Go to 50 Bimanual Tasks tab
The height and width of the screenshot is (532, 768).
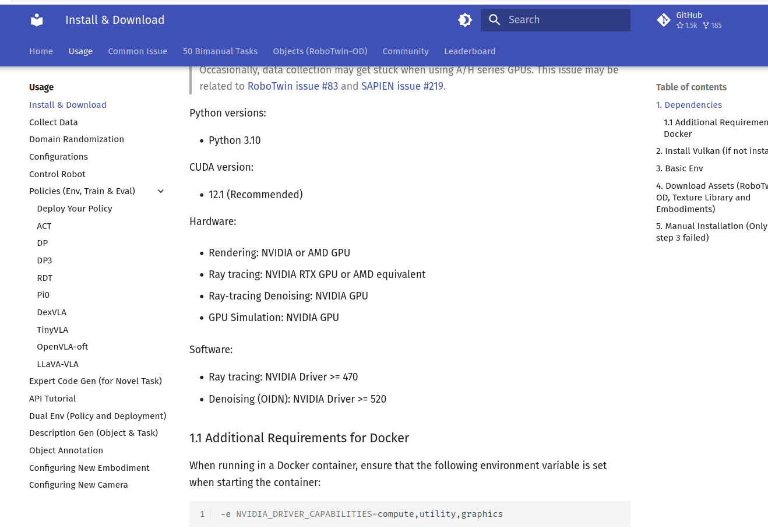(220, 51)
